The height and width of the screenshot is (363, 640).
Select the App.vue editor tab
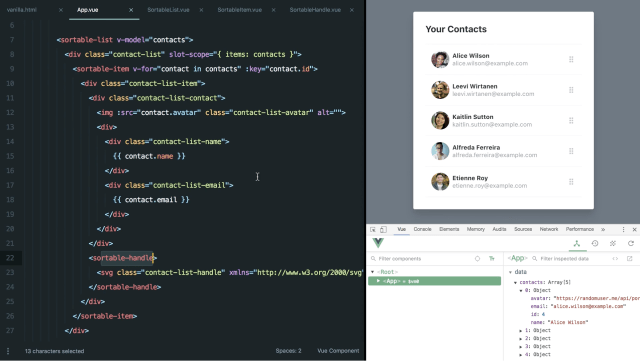[88, 10]
